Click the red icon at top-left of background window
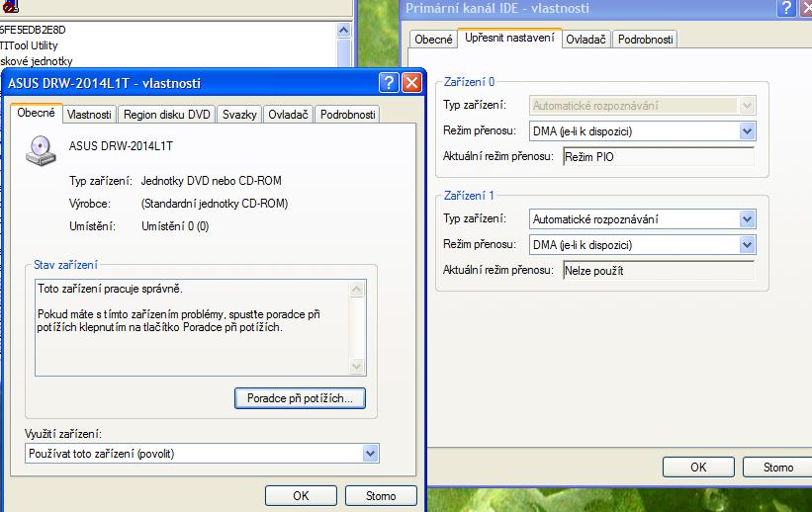 [x=10, y=6]
